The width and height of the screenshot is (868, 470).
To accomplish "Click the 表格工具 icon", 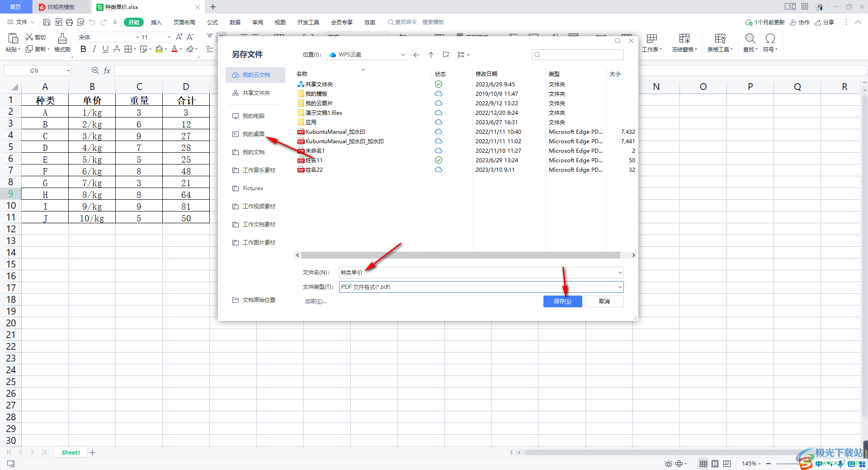I will 720,38.
